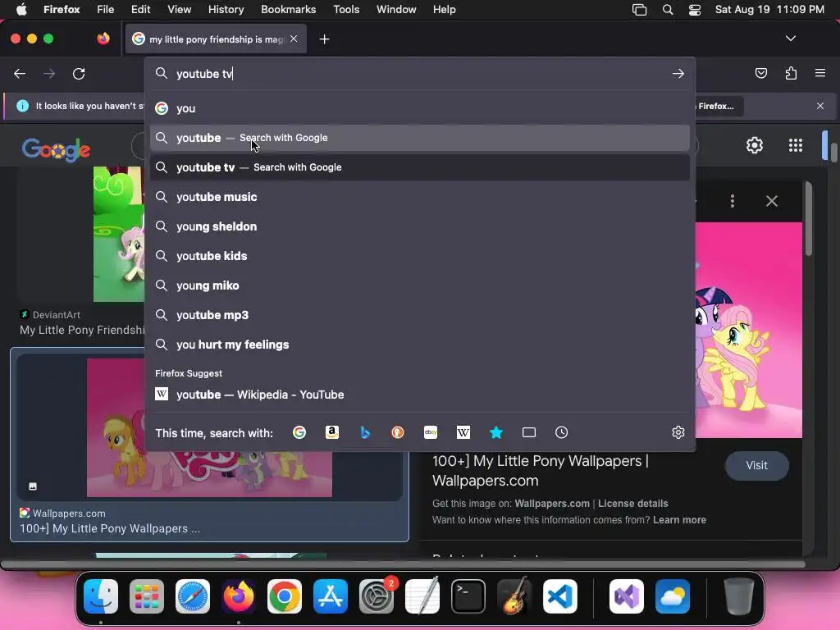Open the Edit menu
840x630 pixels.
tap(140, 10)
